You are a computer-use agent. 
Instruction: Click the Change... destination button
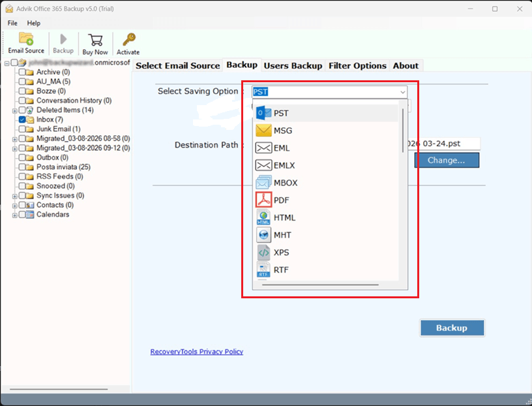pyautogui.click(x=447, y=160)
